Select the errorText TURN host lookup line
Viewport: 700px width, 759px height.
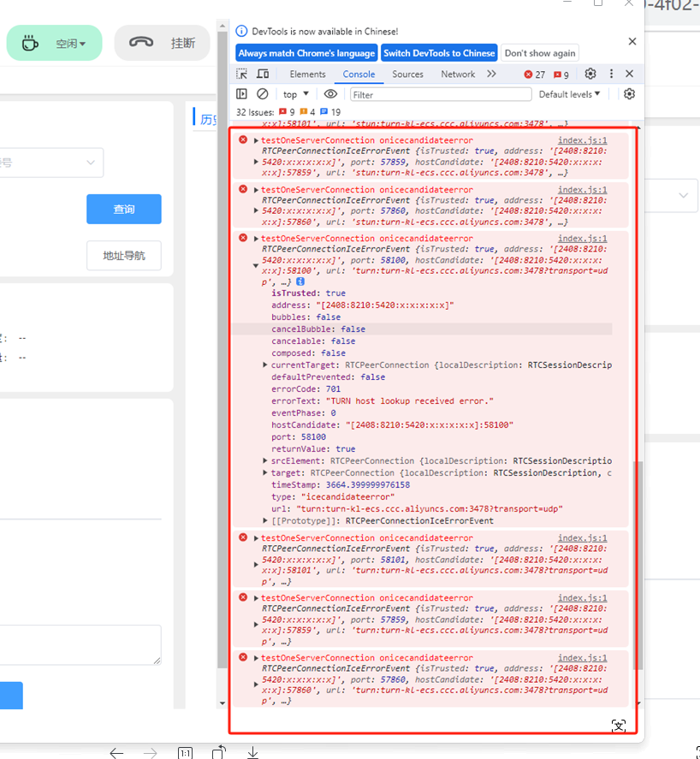[x=382, y=401]
